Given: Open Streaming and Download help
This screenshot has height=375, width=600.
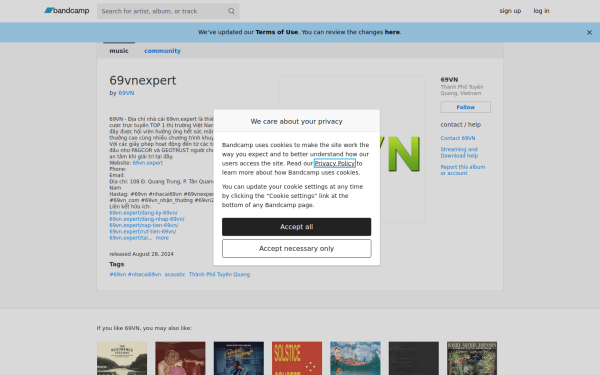Looking at the screenshot, I should 459,152.
